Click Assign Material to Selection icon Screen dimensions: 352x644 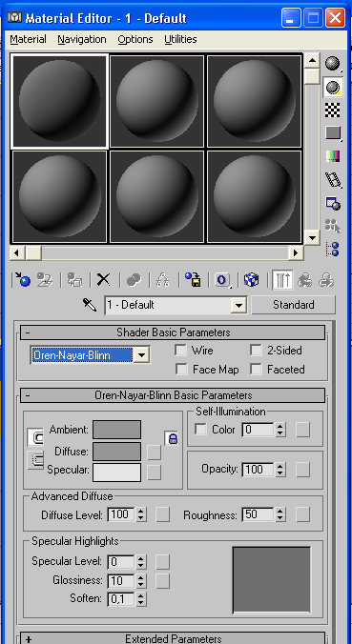click(x=74, y=280)
